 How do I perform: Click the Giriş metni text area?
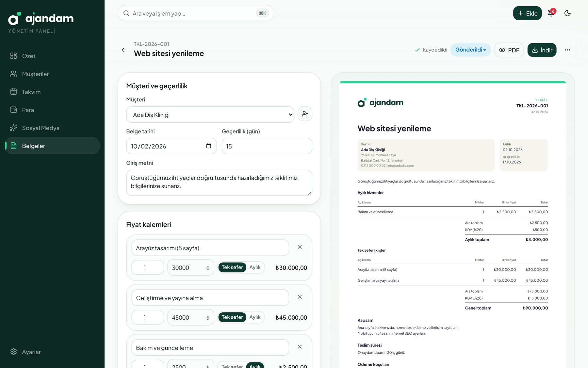(219, 183)
